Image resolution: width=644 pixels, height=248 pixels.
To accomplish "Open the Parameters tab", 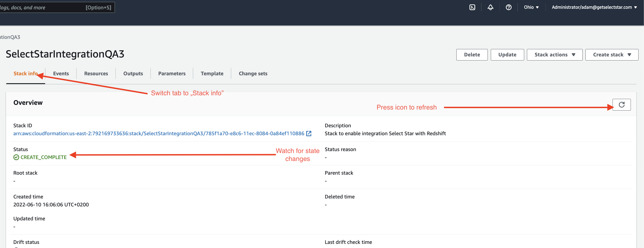I will point(172,73).
